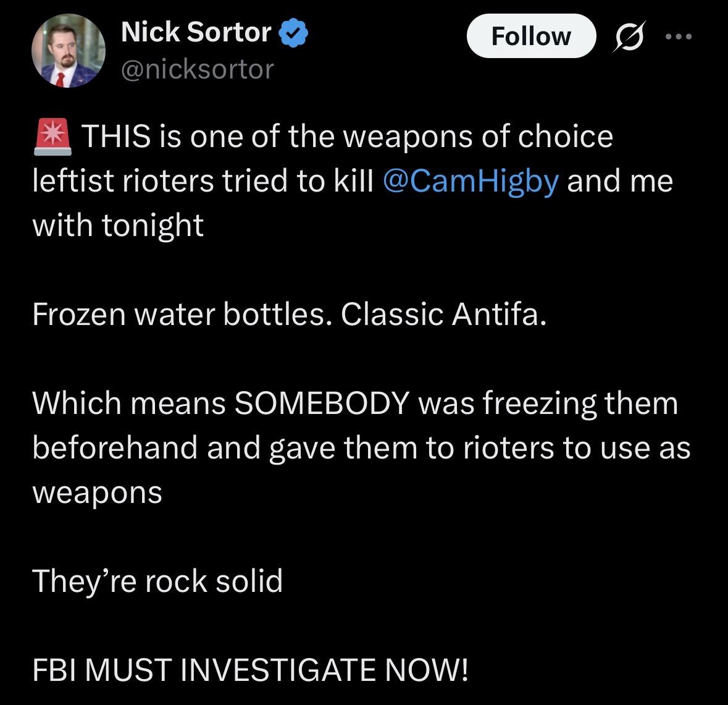Click the word 'SOMEBODY' in the tweet
This screenshot has width=728, height=705.
tap(322, 403)
